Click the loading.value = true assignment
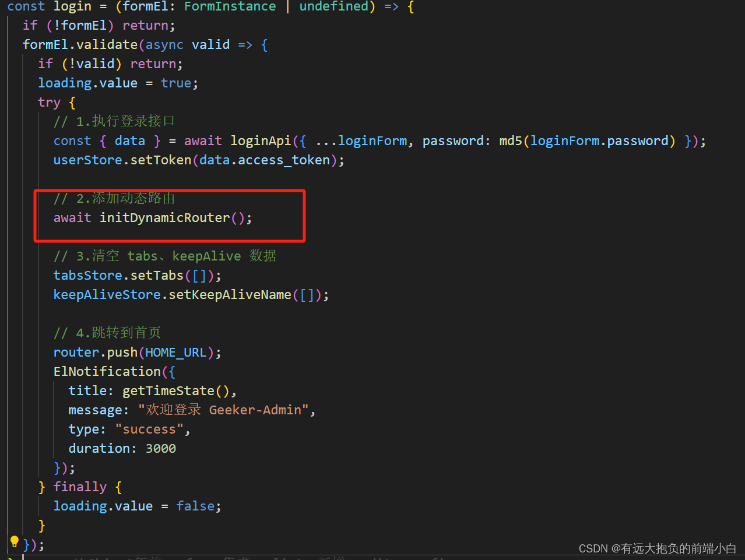The image size is (745, 560). (x=117, y=83)
